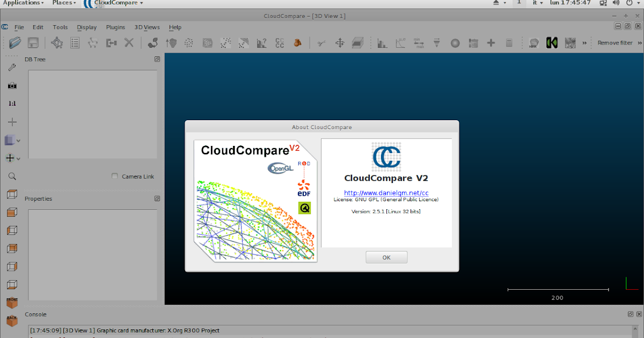Click the statistical distribution mu-sigma icon
This screenshot has width=644, height=338.
coord(401,43)
